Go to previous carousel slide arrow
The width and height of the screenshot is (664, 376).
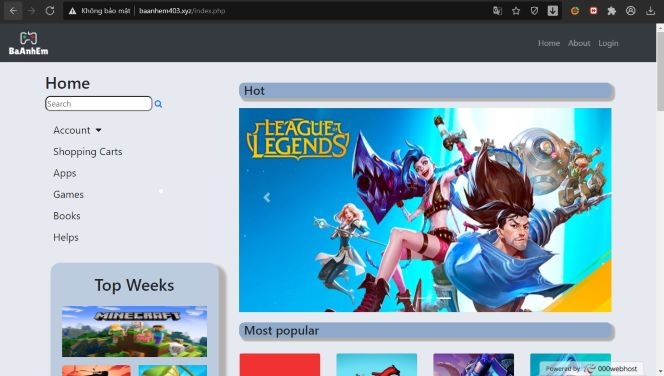[267, 197]
